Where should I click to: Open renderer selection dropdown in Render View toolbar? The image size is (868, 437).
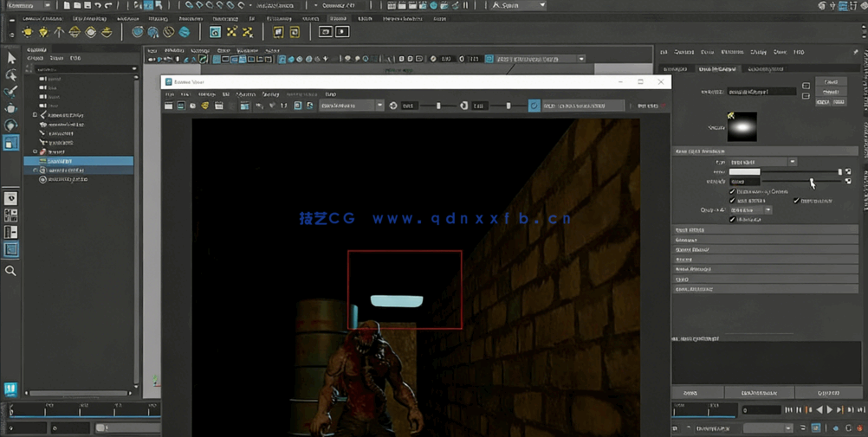379,106
